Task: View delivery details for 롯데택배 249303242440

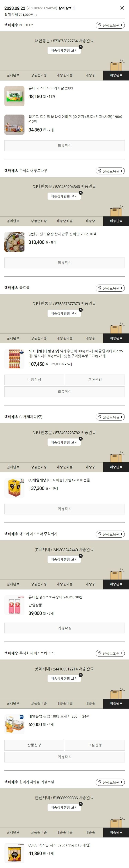Action: tap(64, 559)
